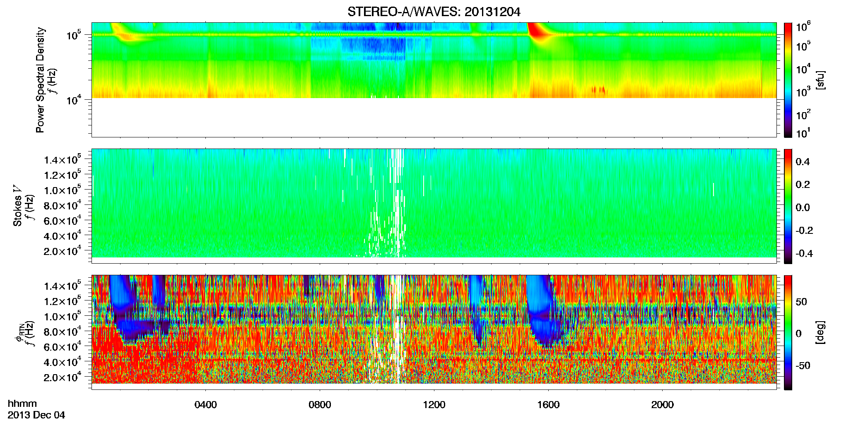The height and width of the screenshot is (447, 868).
Task: Click the 0.2 label on Stokes V colorbar
Action: point(803,185)
